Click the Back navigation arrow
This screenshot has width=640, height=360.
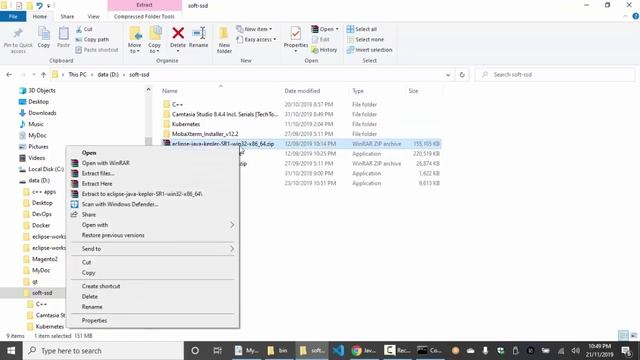pyautogui.click(x=9, y=75)
